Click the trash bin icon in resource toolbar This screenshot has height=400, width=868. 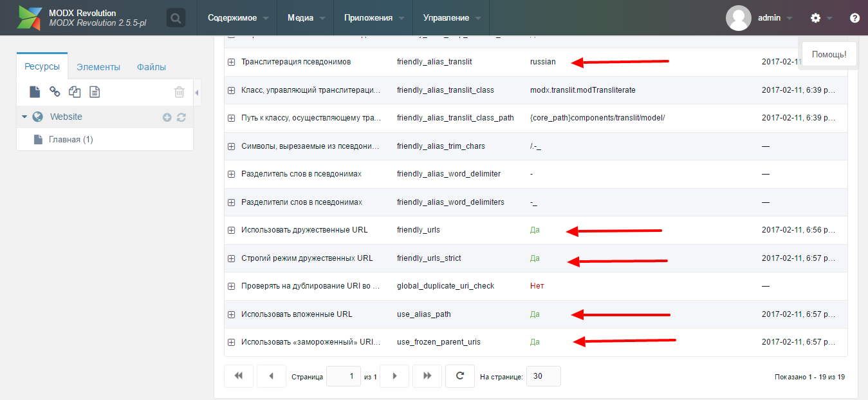coord(180,92)
